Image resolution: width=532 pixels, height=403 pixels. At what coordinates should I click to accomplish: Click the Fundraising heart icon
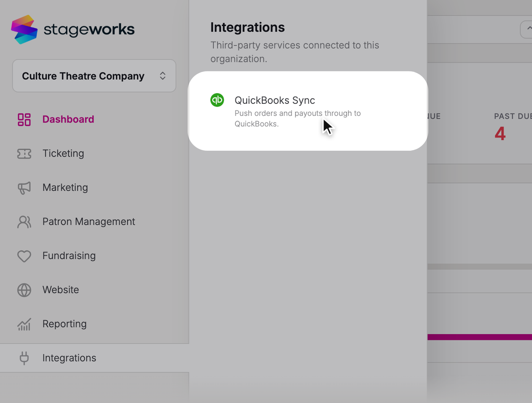24,256
